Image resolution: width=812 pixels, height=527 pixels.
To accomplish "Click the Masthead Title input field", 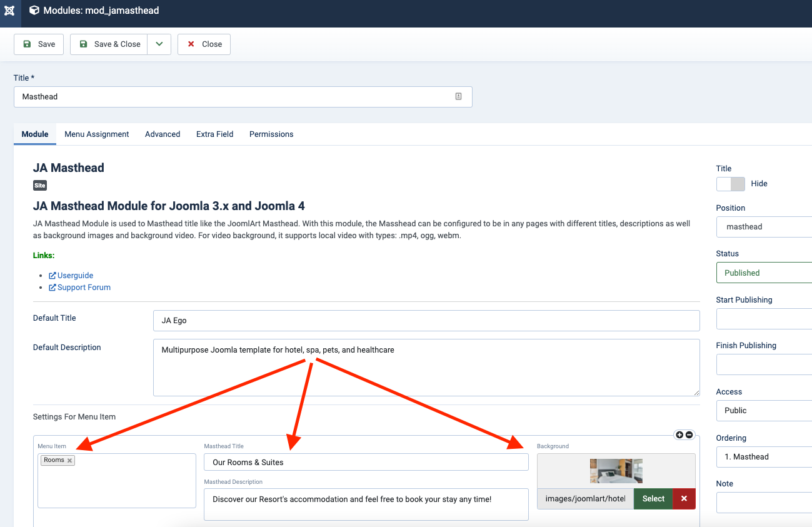I will [366, 463].
